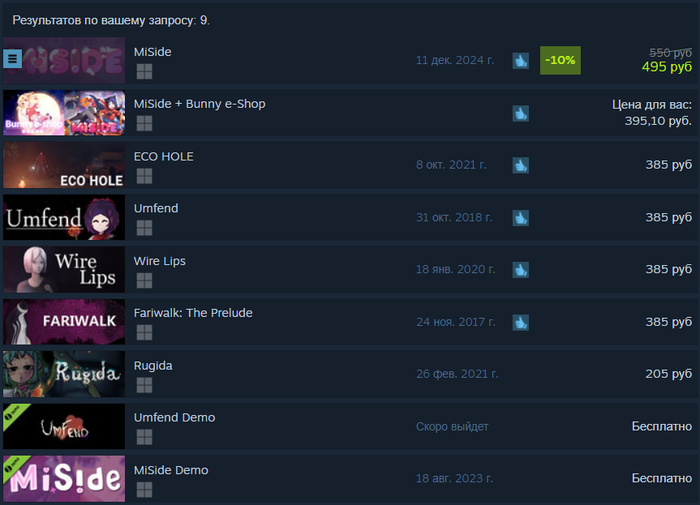Open the menu icon on MiSide thumbnail

point(12,58)
